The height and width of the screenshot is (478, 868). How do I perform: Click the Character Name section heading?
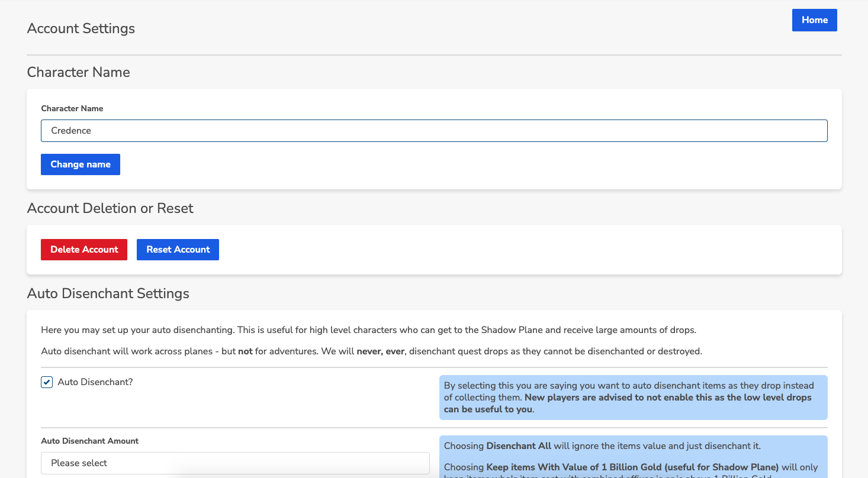pyautogui.click(x=79, y=72)
